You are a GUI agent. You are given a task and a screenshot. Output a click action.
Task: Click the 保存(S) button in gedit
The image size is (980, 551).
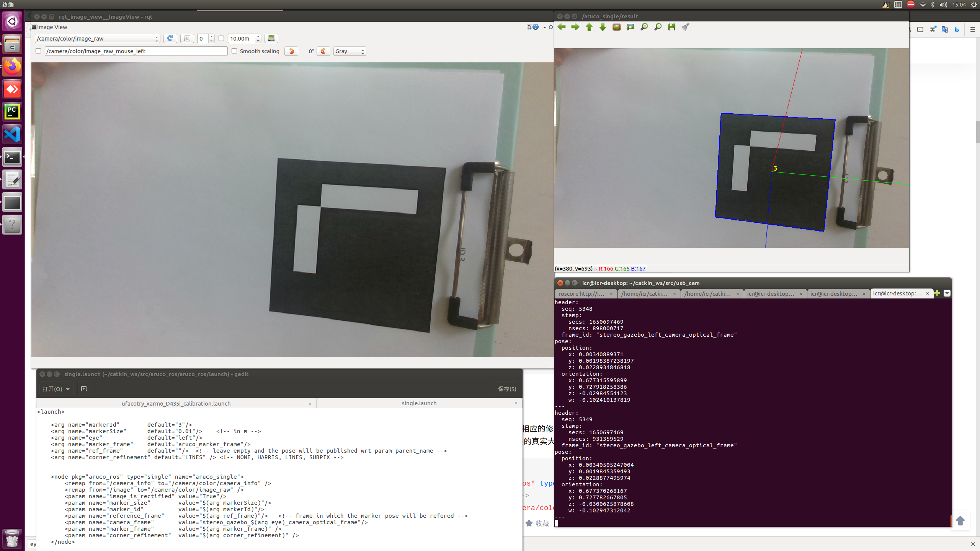(x=507, y=389)
